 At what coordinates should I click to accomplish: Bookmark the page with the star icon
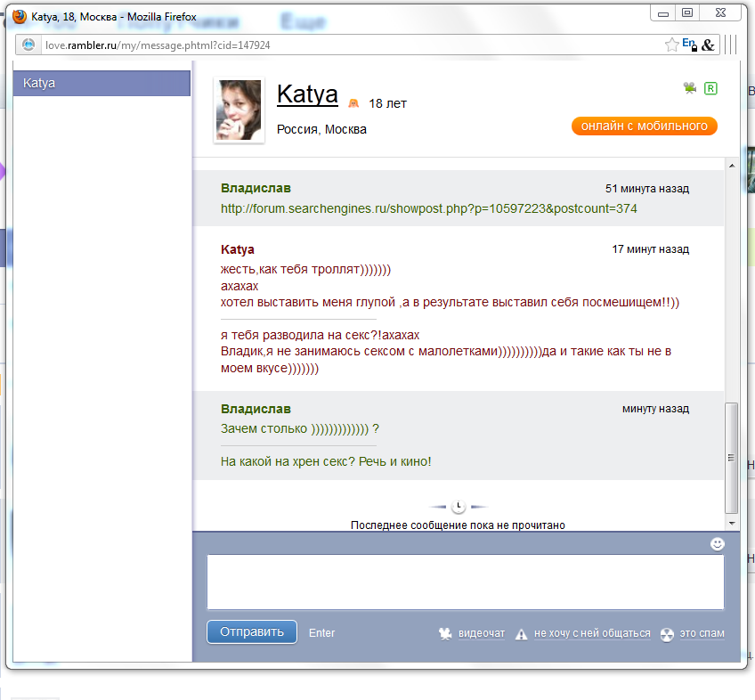point(671,45)
